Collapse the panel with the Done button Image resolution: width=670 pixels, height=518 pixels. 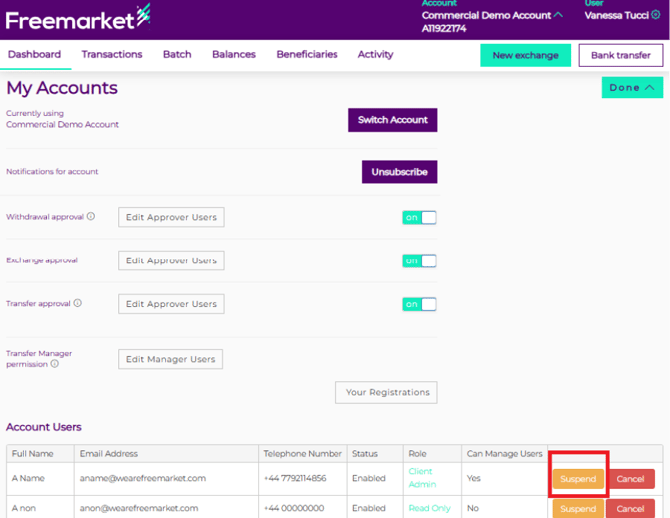point(631,88)
